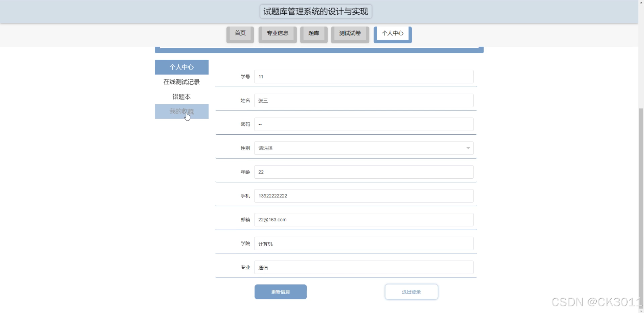The width and height of the screenshot is (644, 313).
Task: Open the 错题本 sidebar entry
Action: 181,96
